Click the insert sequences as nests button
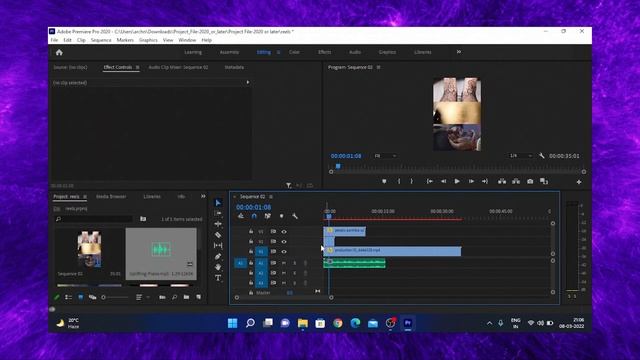 point(241,216)
